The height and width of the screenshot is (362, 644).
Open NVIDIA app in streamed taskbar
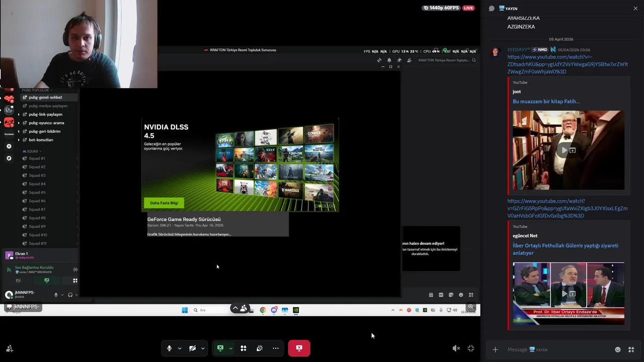(x=296, y=310)
